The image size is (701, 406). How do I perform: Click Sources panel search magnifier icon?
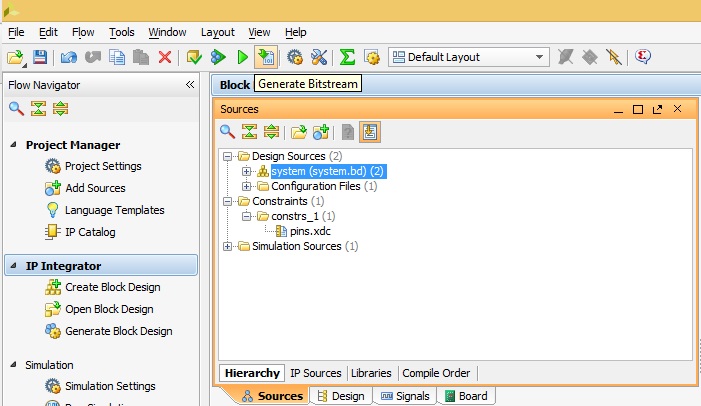tap(228, 132)
